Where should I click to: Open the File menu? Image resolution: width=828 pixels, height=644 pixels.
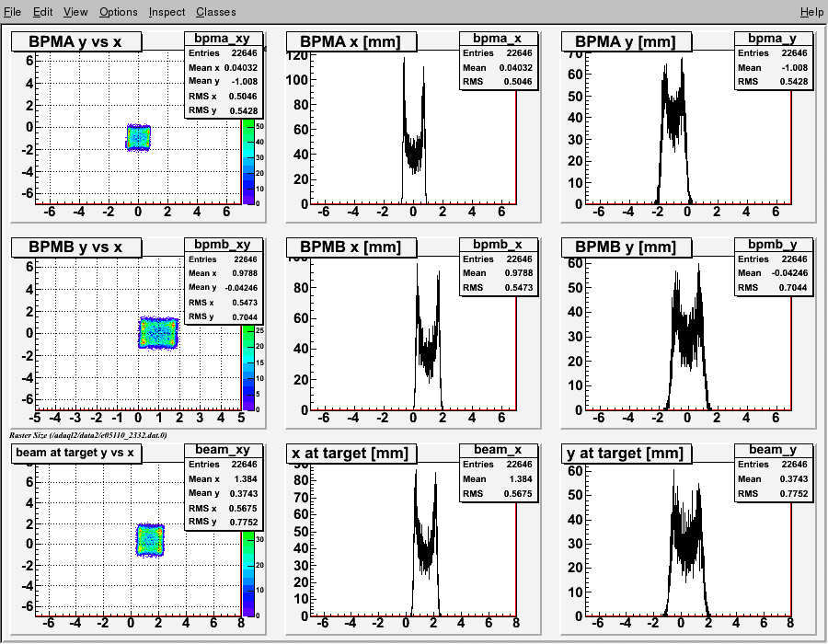pyautogui.click(x=12, y=12)
